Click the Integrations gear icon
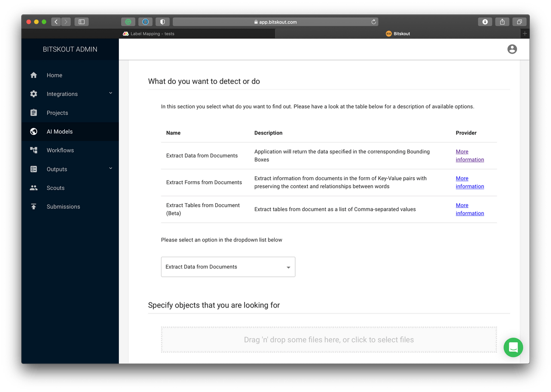The width and height of the screenshot is (551, 392). [34, 94]
